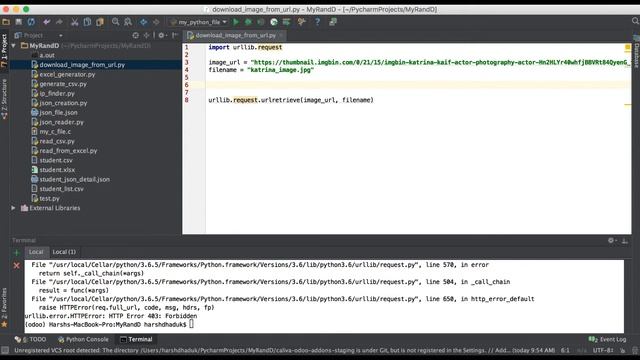
Task: Select generate_csv.py in project tree
Action: 59,84
